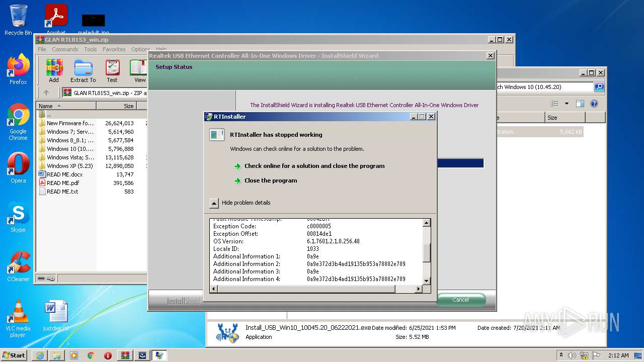Open Firefox desktop shortcut
The height and width of the screenshot is (362, 644).
click(18, 69)
